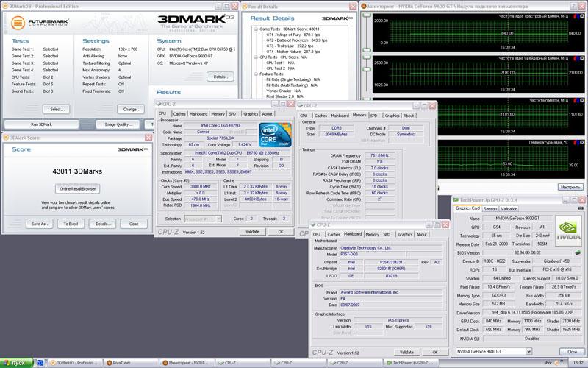Click the Core Speed value 3808.0 MHz
588x368 pixels.
(x=201, y=187)
